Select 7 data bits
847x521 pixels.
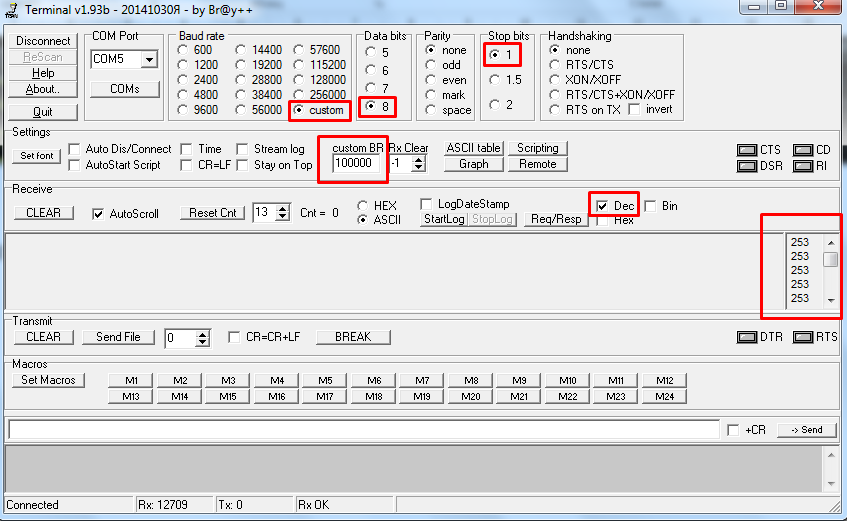[371, 88]
